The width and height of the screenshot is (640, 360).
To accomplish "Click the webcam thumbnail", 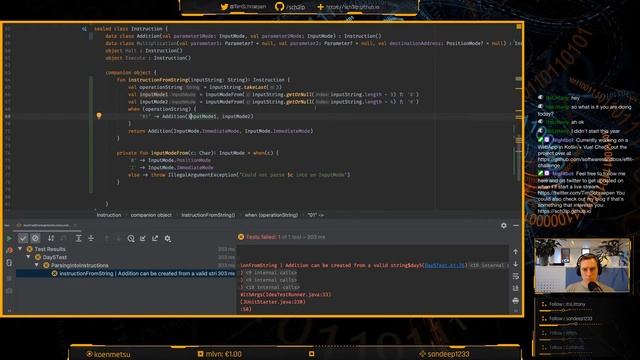I will [x=582, y=266].
